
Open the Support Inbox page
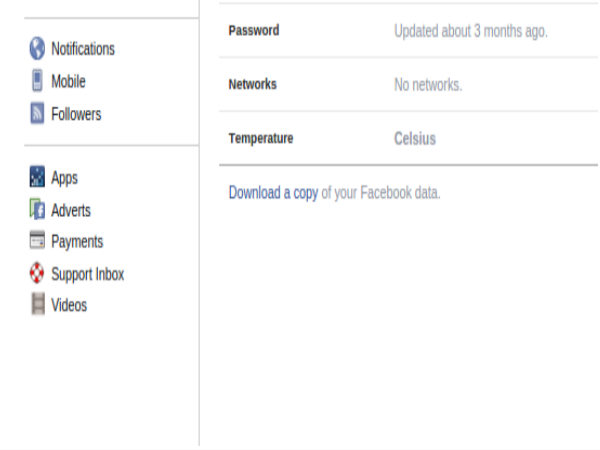coord(87,274)
